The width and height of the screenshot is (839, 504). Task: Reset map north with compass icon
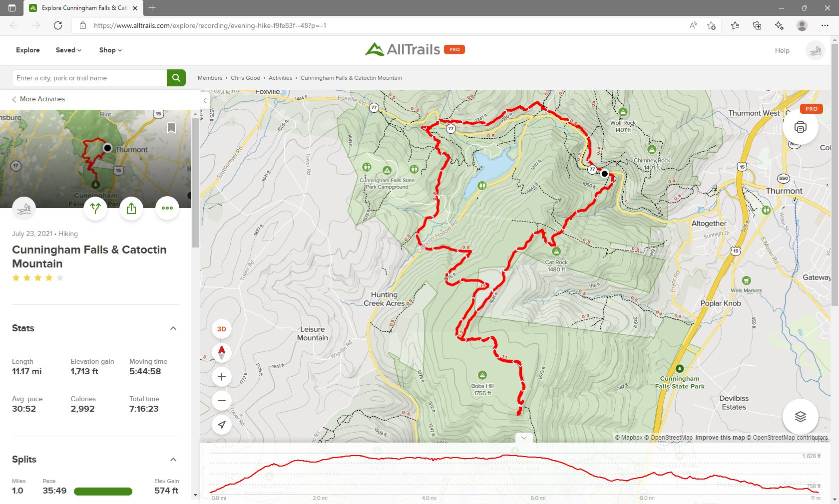tap(222, 353)
